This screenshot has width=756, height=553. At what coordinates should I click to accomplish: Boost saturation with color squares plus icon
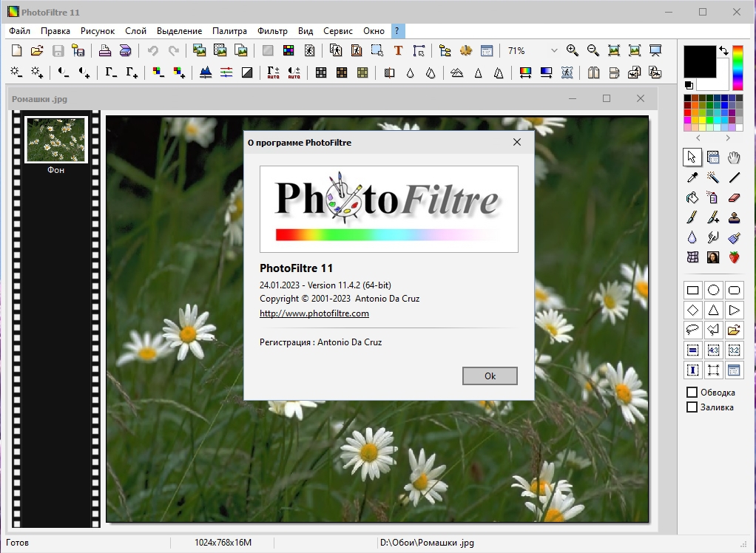[x=179, y=72]
